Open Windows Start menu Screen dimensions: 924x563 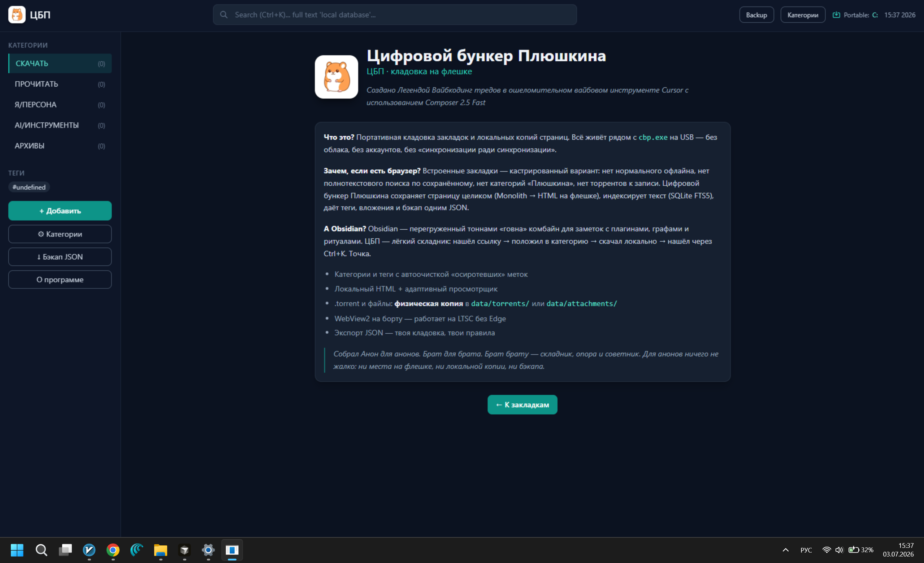coord(17,550)
